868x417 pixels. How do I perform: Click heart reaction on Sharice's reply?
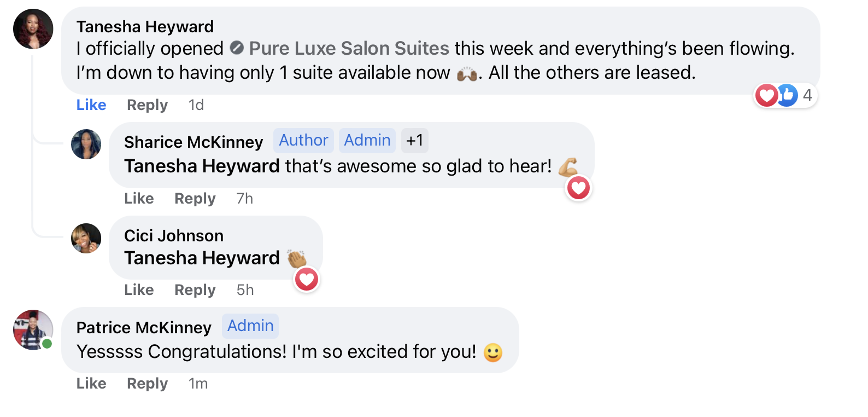[x=578, y=188]
